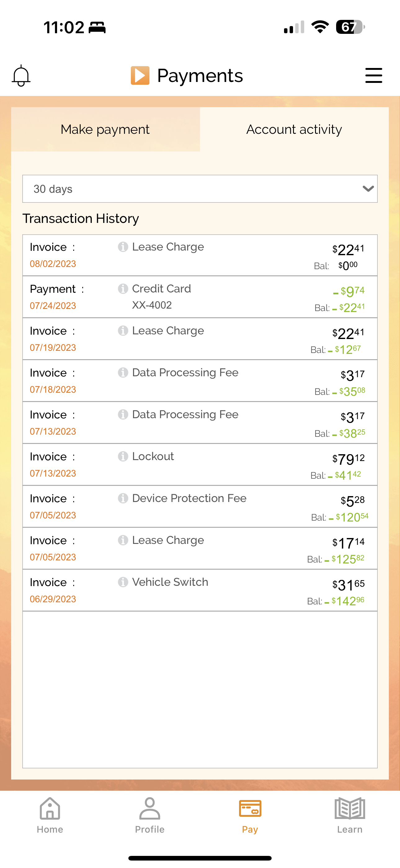The width and height of the screenshot is (400, 868).
Task: Open Pay in bottom navigation
Action: point(250,815)
